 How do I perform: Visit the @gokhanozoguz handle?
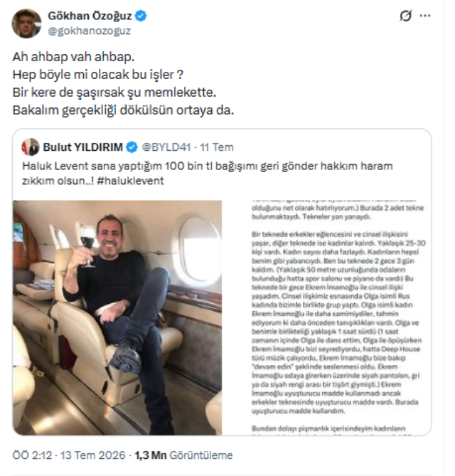pos(89,31)
